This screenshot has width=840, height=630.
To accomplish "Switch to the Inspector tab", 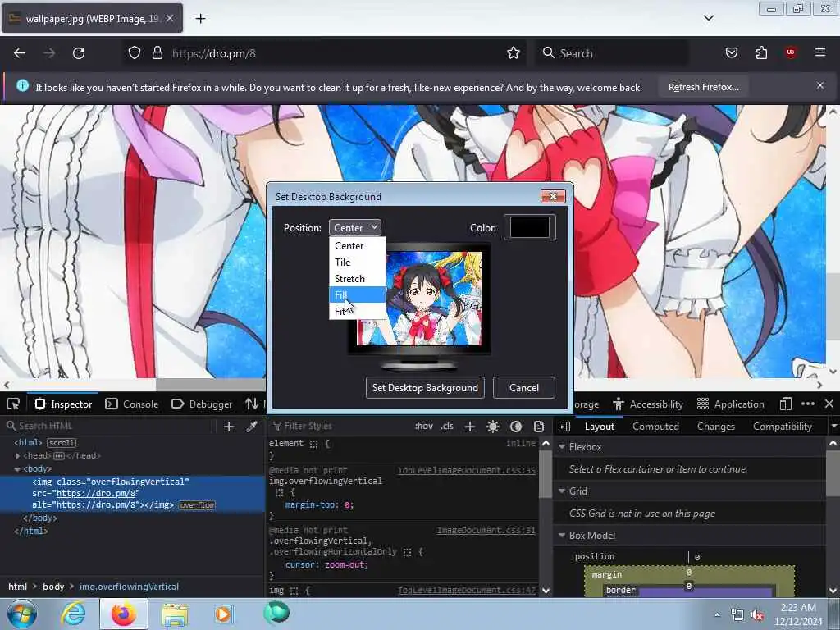I will pos(64,404).
